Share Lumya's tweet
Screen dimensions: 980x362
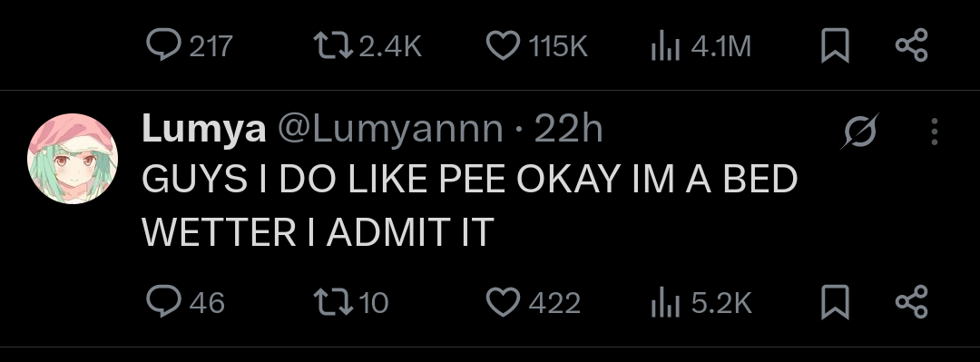click(912, 302)
